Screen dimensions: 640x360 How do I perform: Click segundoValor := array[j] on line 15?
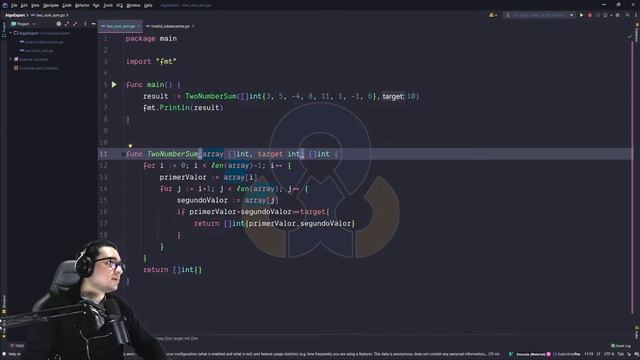tap(227, 200)
